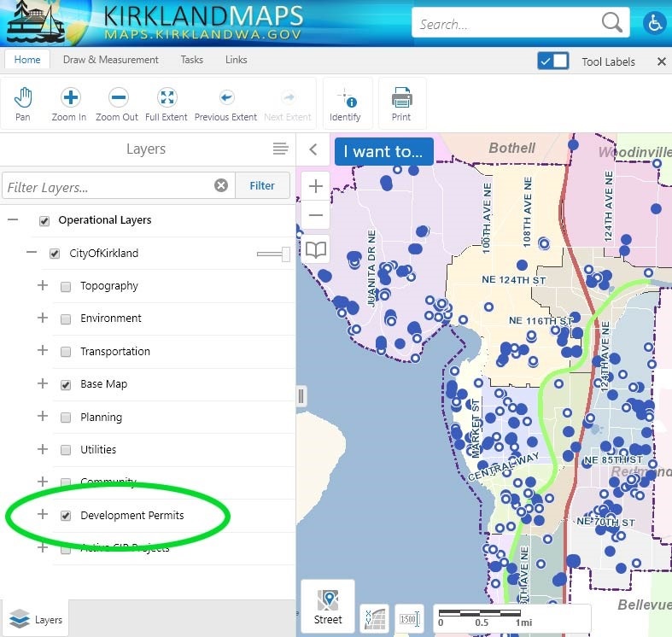
Task: Click the CityOfKirkland layer label
Action: click(103, 253)
